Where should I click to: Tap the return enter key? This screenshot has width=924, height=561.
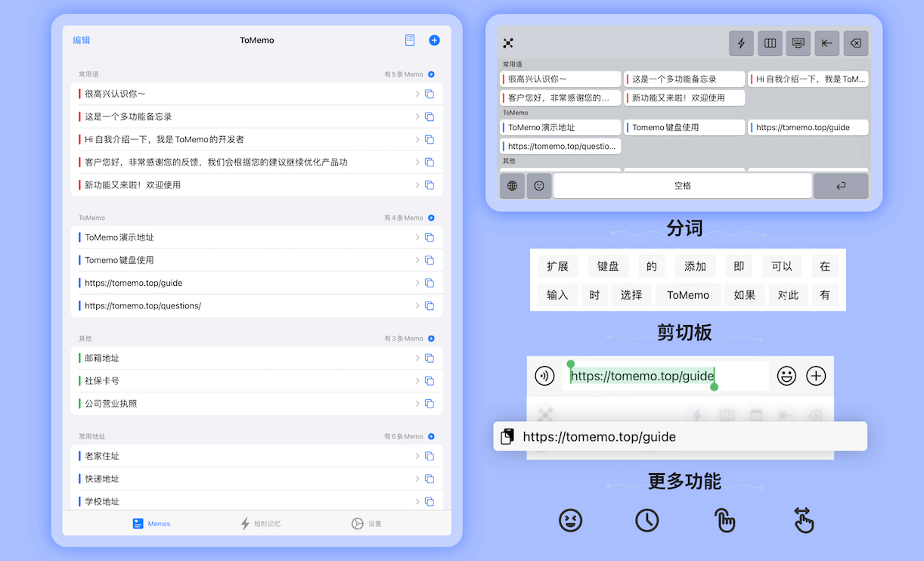841,185
